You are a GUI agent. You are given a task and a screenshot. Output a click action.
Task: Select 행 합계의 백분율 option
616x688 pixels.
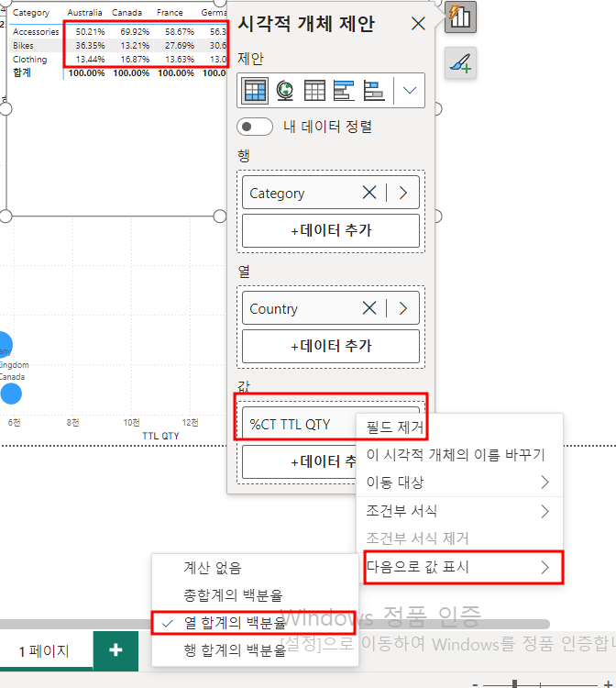[255, 650]
